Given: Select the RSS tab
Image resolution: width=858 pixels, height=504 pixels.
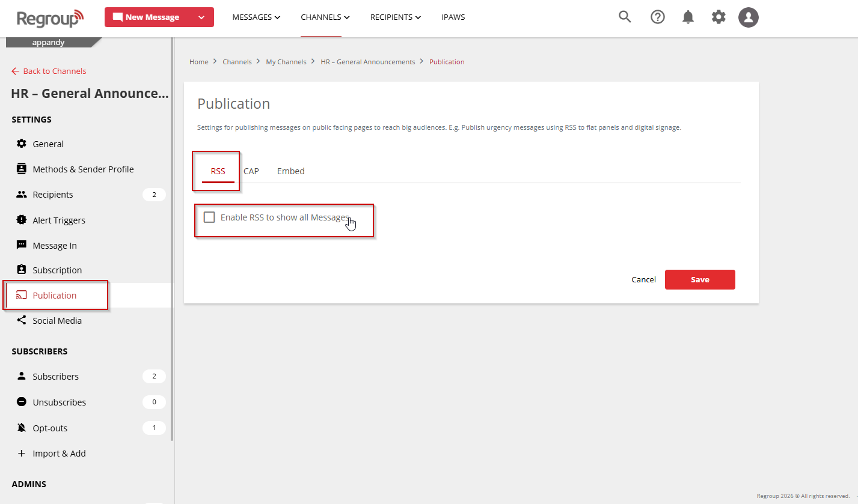Looking at the screenshot, I should [218, 171].
